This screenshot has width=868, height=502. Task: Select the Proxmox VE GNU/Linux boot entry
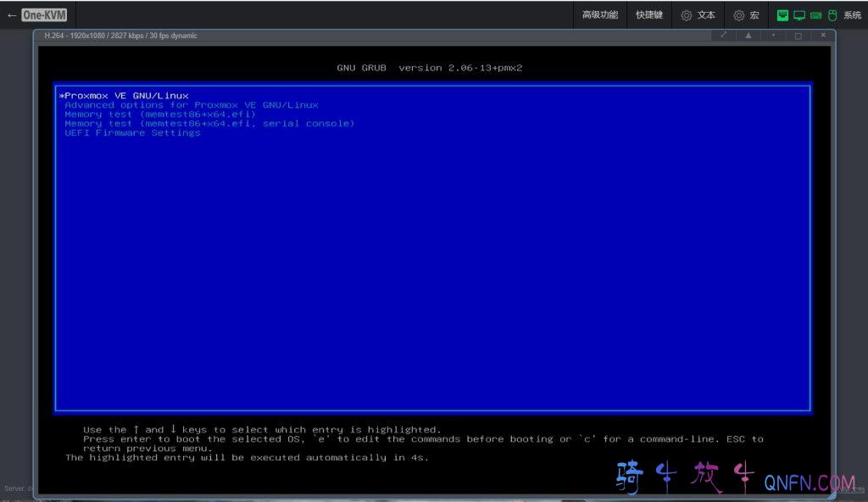pyautogui.click(x=125, y=96)
